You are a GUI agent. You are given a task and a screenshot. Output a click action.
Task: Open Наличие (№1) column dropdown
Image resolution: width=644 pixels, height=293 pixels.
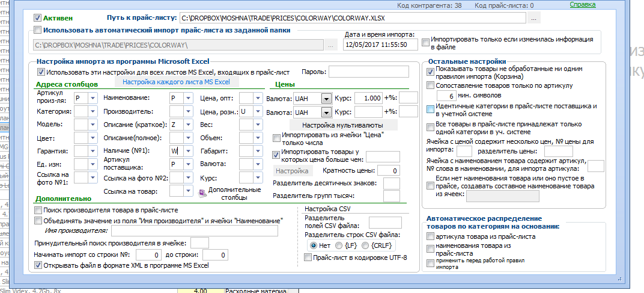188,151
